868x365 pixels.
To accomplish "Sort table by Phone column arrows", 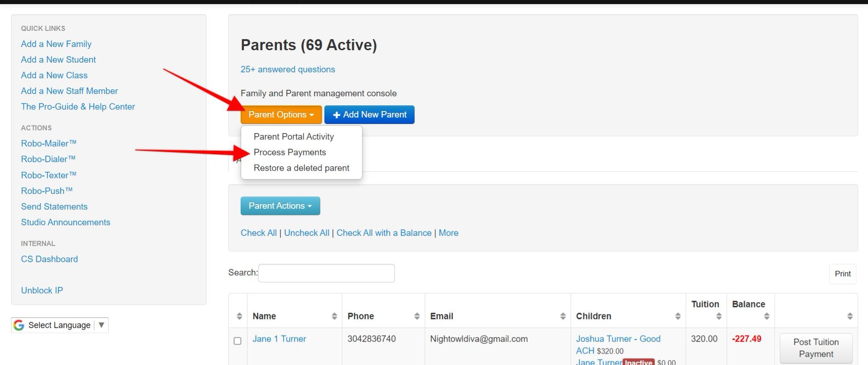I will click(417, 316).
